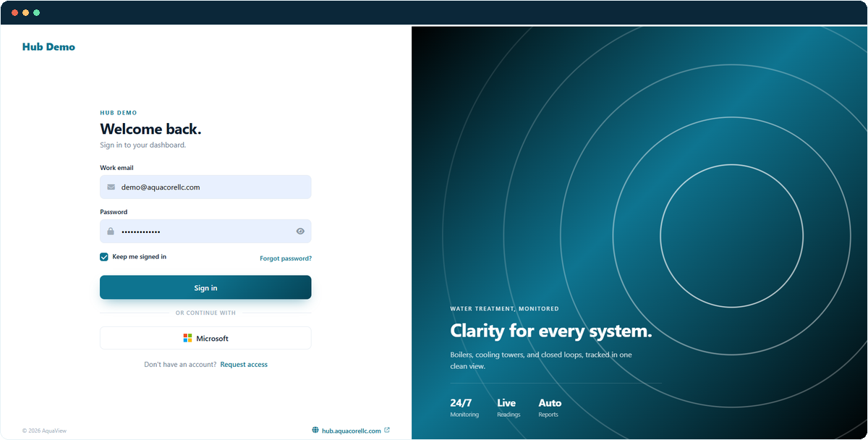Click the Sign in to your dashboard. text
The width and height of the screenshot is (868, 440).
pyautogui.click(x=142, y=145)
